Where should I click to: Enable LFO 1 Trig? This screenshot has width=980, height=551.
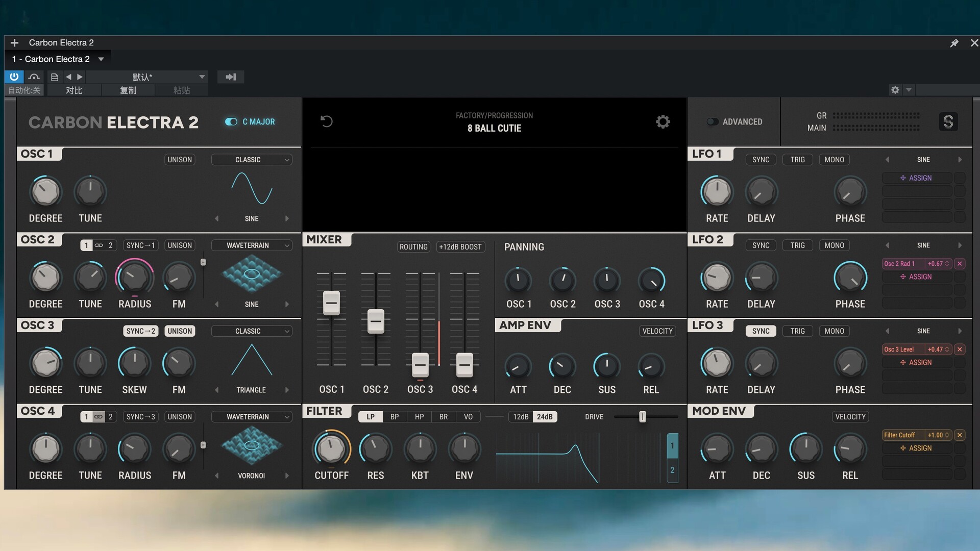point(797,160)
